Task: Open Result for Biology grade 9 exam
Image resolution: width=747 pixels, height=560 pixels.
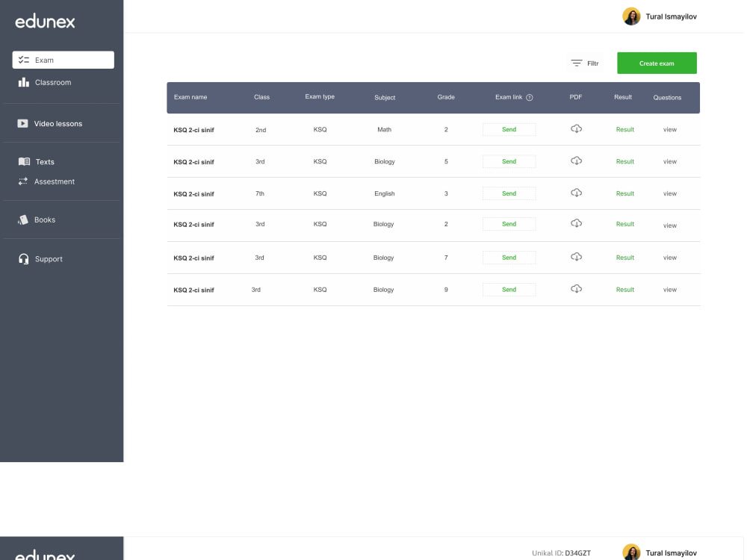Action: (624, 290)
